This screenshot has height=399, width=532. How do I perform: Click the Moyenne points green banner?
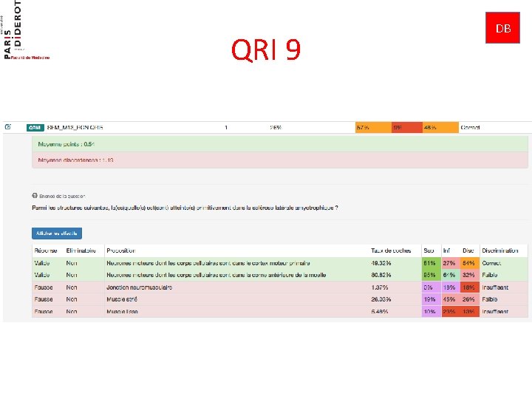coord(280,144)
